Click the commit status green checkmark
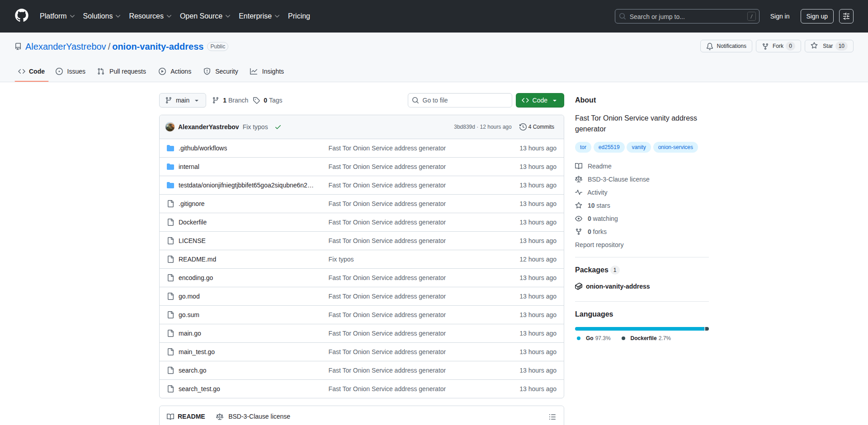Screen dimensions: 868x425 coord(278,127)
